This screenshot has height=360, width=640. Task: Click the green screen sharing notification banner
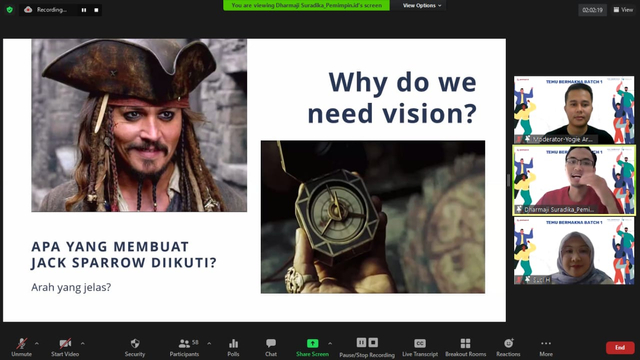point(307,5)
